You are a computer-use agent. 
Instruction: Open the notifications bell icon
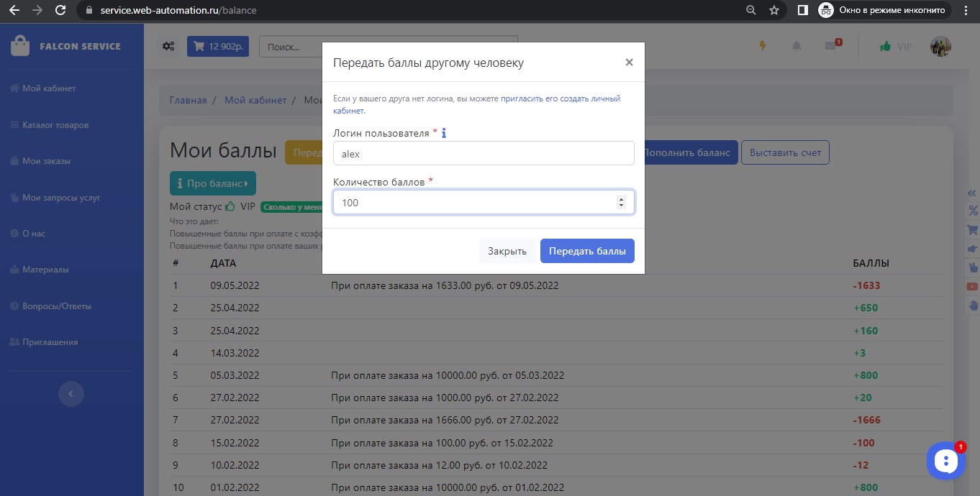pyautogui.click(x=797, y=47)
